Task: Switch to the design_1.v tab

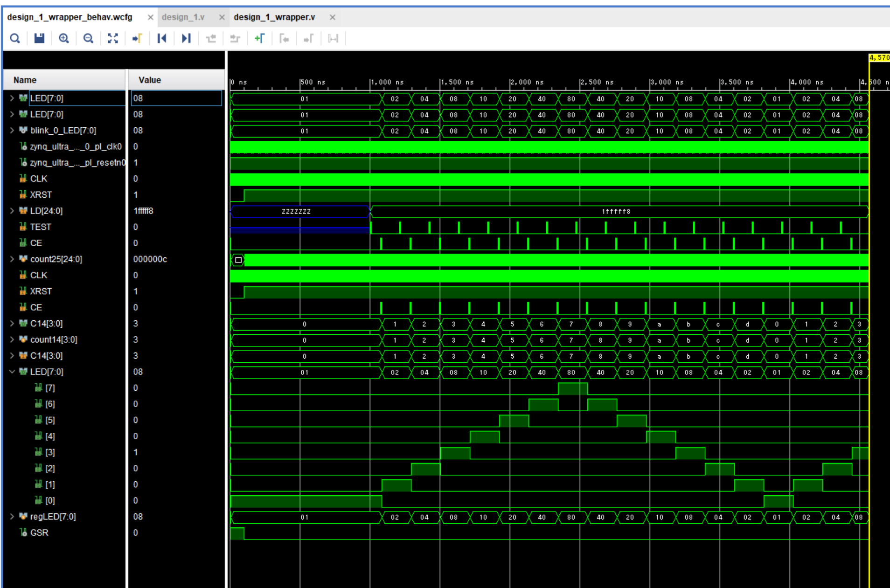Action: click(x=183, y=17)
